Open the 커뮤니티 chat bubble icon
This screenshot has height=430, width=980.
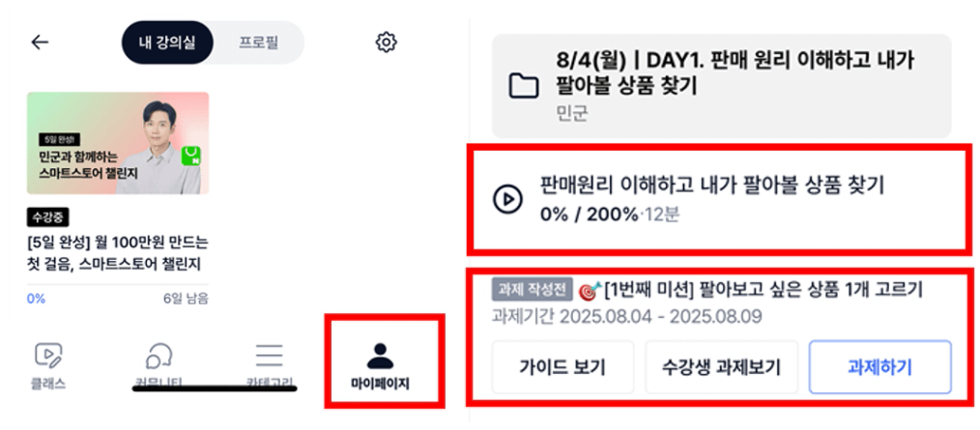(x=159, y=356)
